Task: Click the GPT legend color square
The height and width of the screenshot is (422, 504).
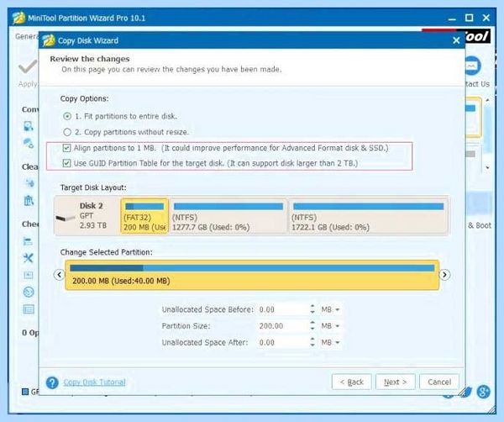Action: point(24,392)
